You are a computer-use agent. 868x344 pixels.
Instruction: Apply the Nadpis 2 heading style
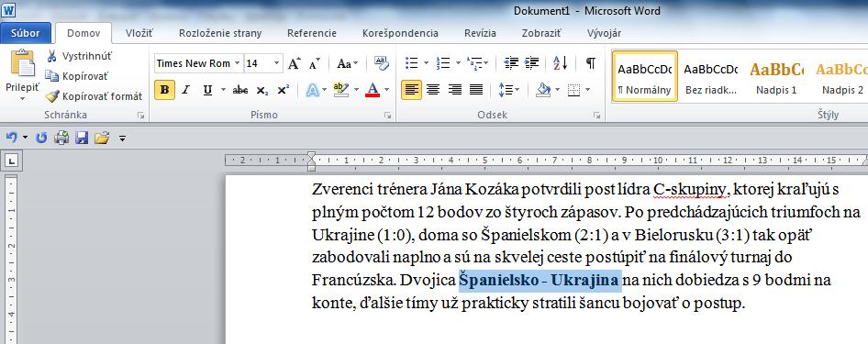841,76
